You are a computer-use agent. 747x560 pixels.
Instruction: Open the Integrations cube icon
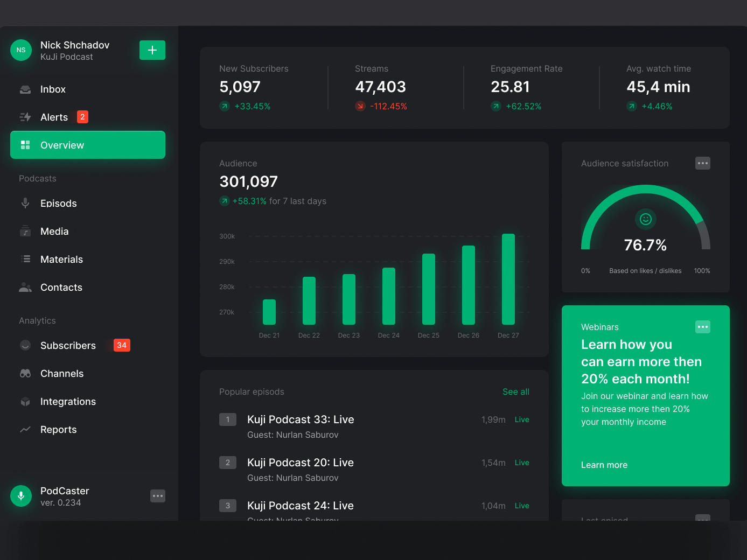(x=25, y=402)
